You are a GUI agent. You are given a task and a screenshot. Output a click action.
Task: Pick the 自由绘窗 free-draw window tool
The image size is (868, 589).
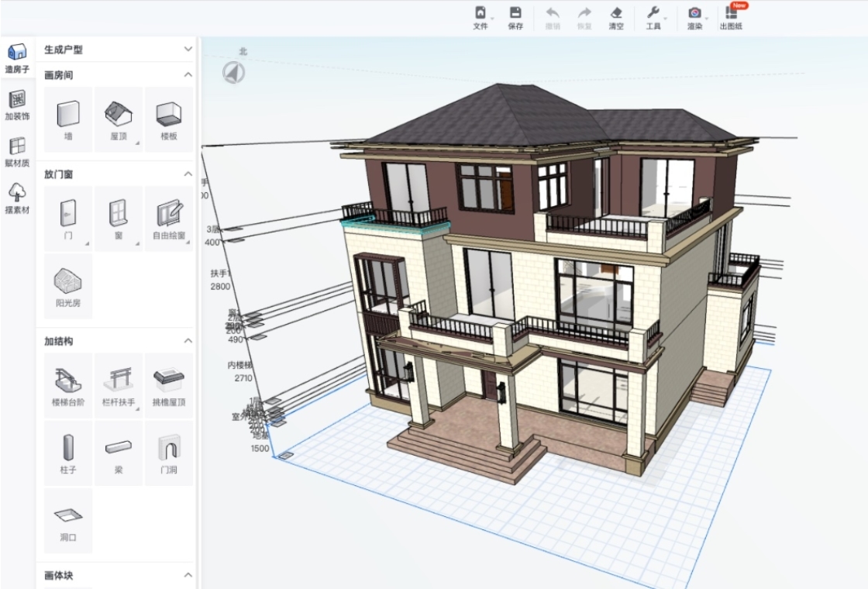(x=168, y=218)
